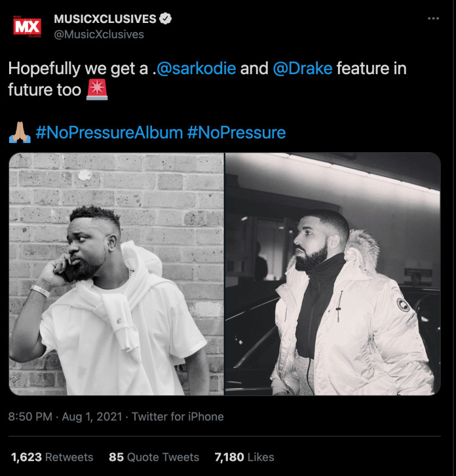Visit the @sarkodie mention
This screenshot has height=476, width=456.
(197, 69)
